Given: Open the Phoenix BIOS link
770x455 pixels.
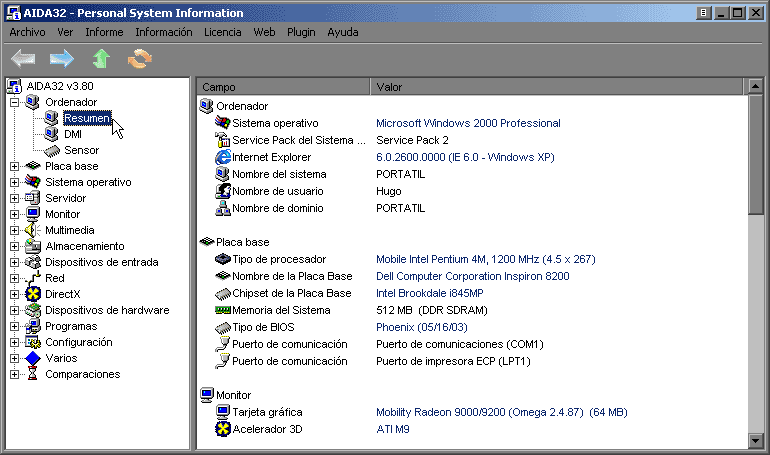Looking at the screenshot, I should [422, 327].
